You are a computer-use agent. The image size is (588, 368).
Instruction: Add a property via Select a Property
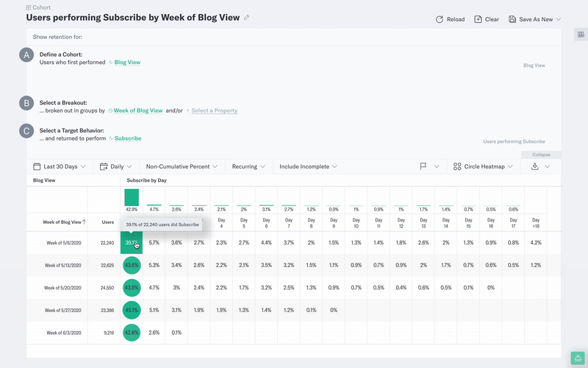[x=214, y=110]
